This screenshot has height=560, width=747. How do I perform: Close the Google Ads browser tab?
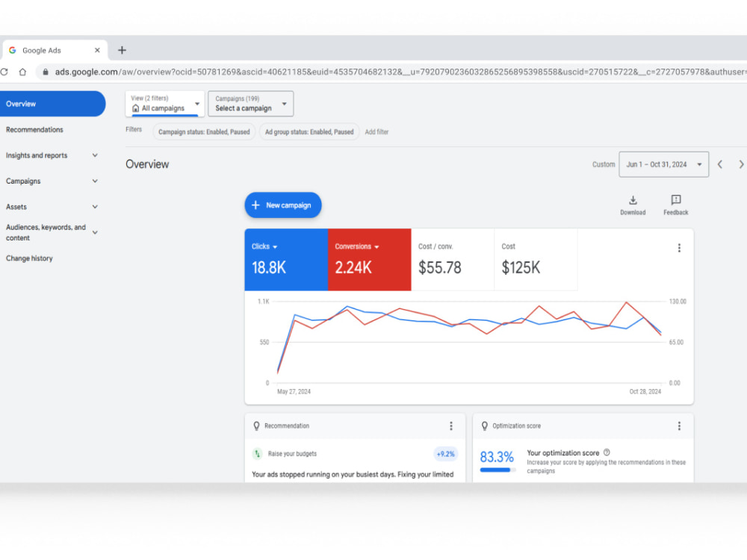click(97, 50)
